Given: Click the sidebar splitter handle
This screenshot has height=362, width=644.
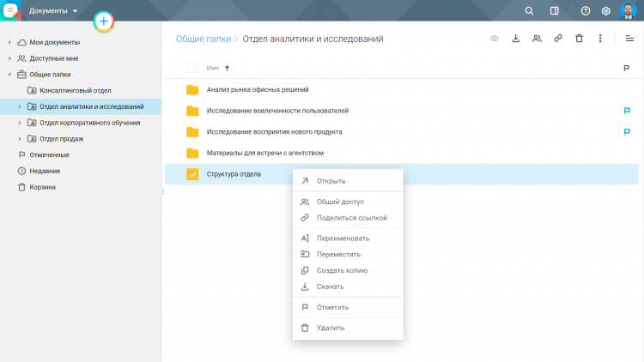Looking at the screenshot, I should (x=163, y=191).
